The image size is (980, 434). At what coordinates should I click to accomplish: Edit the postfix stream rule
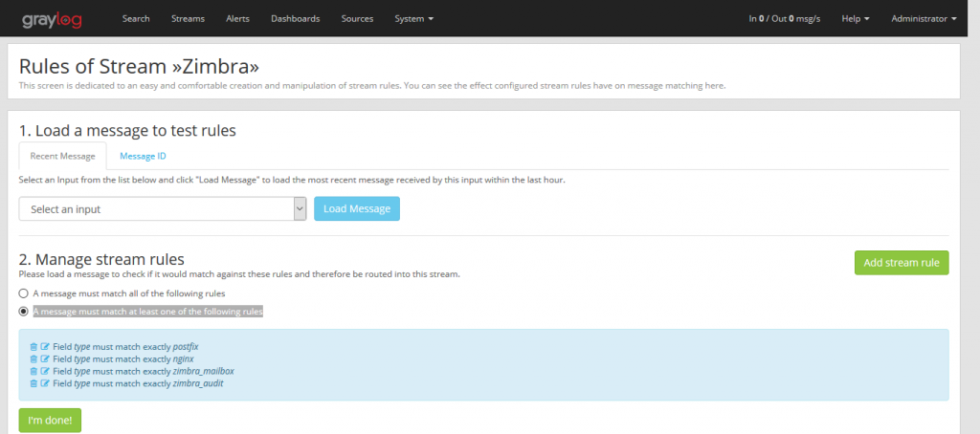pos(45,347)
